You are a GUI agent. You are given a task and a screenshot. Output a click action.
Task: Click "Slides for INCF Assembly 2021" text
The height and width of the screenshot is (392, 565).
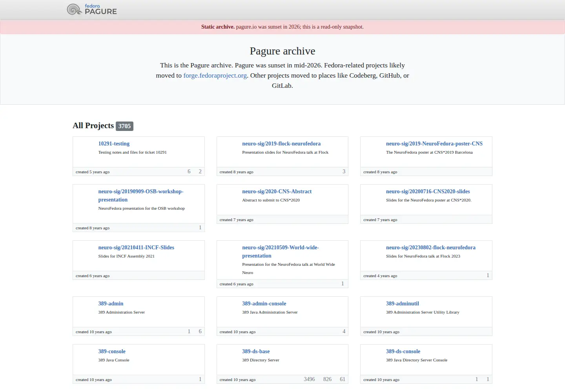(x=126, y=256)
